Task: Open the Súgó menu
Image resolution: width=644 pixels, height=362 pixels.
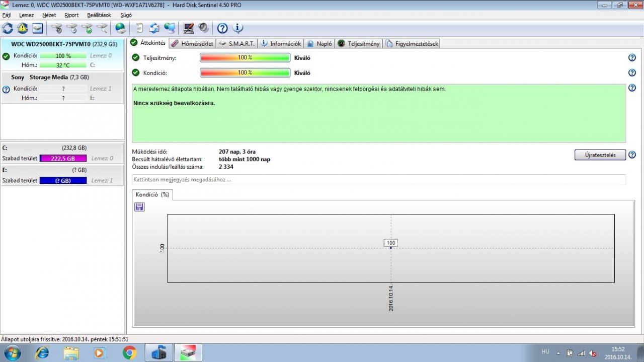Action: pos(126,15)
